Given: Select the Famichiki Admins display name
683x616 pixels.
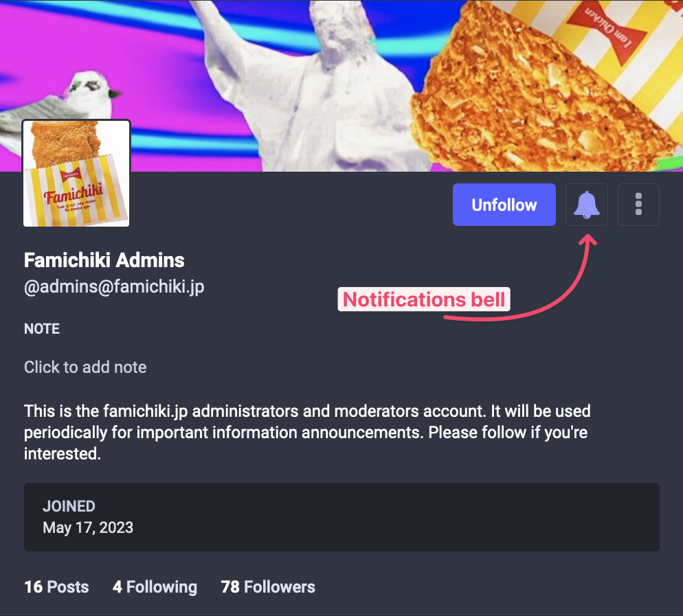Looking at the screenshot, I should (x=104, y=260).
